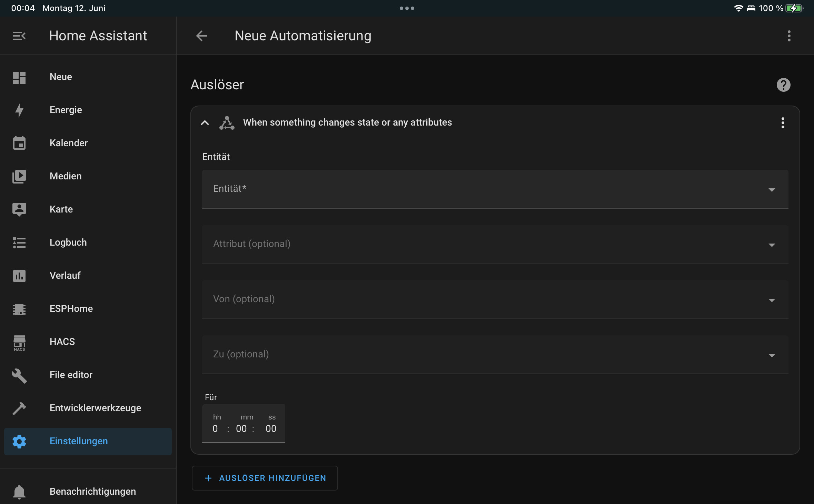The width and height of the screenshot is (814, 504).
Task: Open the Attribut (optional) dropdown
Action: (495, 244)
